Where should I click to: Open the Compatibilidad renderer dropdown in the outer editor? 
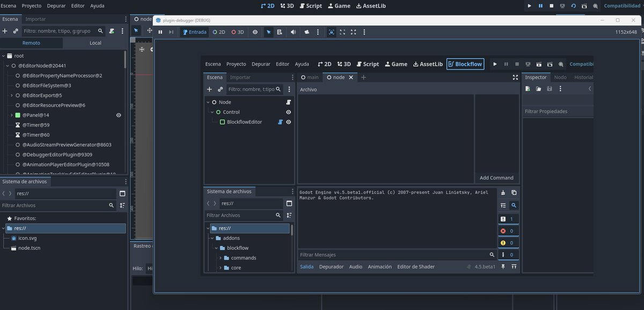[623, 6]
